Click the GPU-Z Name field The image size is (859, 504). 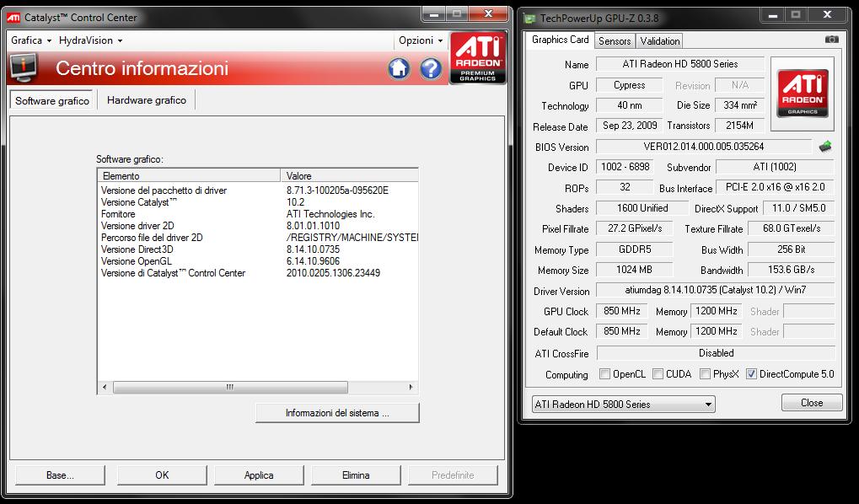click(679, 64)
